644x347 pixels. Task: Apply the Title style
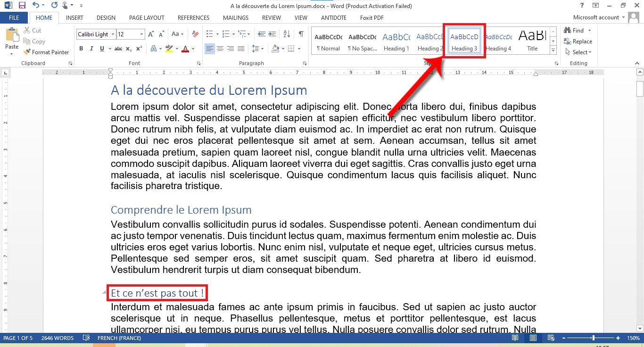pos(532,41)
